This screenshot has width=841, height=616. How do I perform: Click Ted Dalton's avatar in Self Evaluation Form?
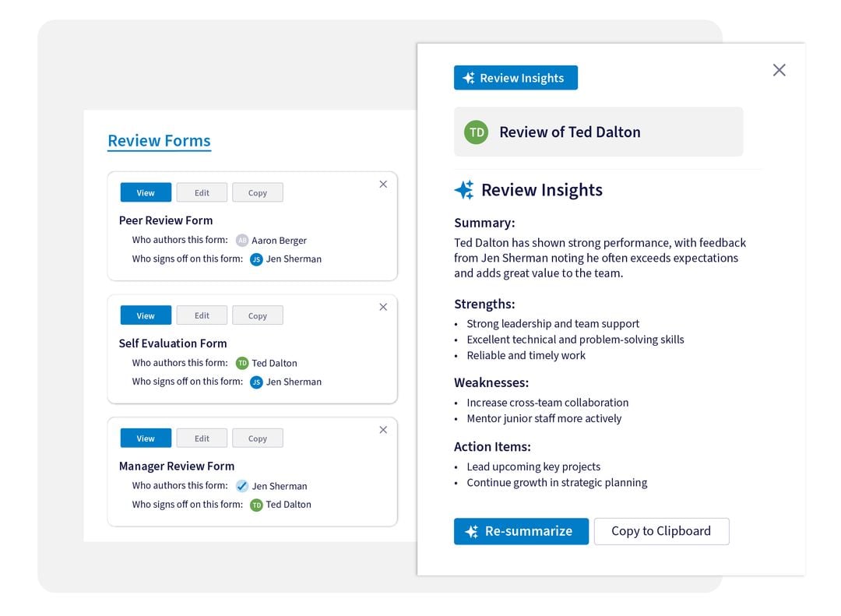(x=242, y=363)
